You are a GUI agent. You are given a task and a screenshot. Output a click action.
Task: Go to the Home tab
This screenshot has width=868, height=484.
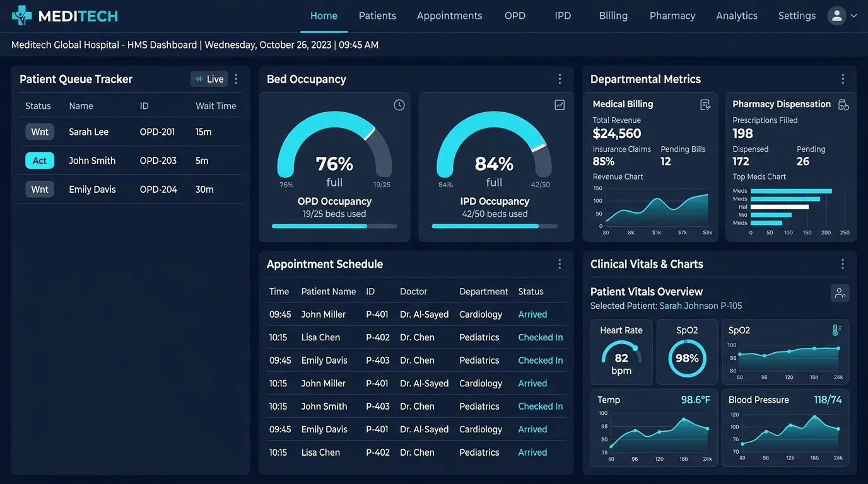coord(324,16)
